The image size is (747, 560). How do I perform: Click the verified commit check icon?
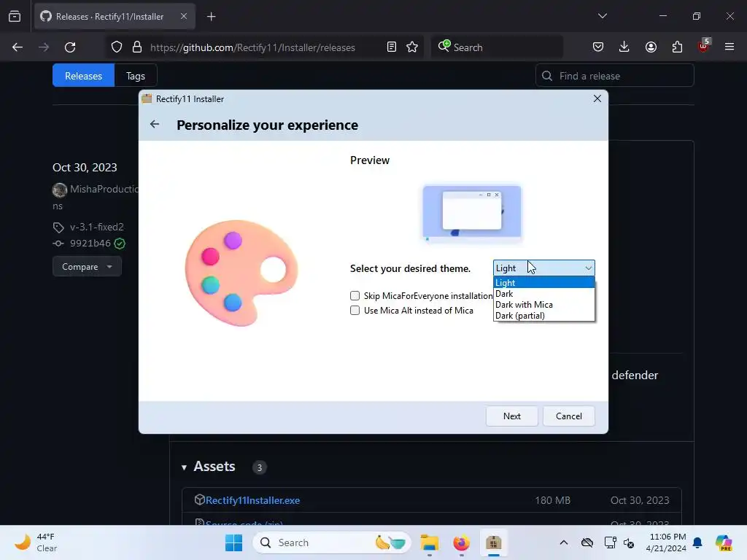120,244
